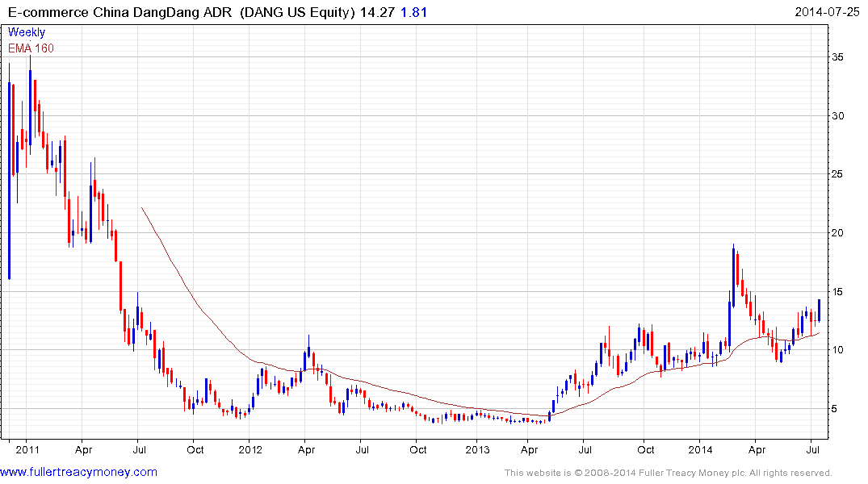Click the 25 price axis label
Screen dimensions: 868x484
(x=837, y=174)
